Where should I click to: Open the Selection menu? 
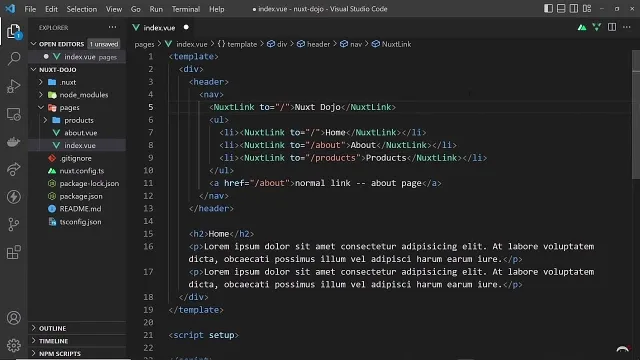(x=82, y=9)
